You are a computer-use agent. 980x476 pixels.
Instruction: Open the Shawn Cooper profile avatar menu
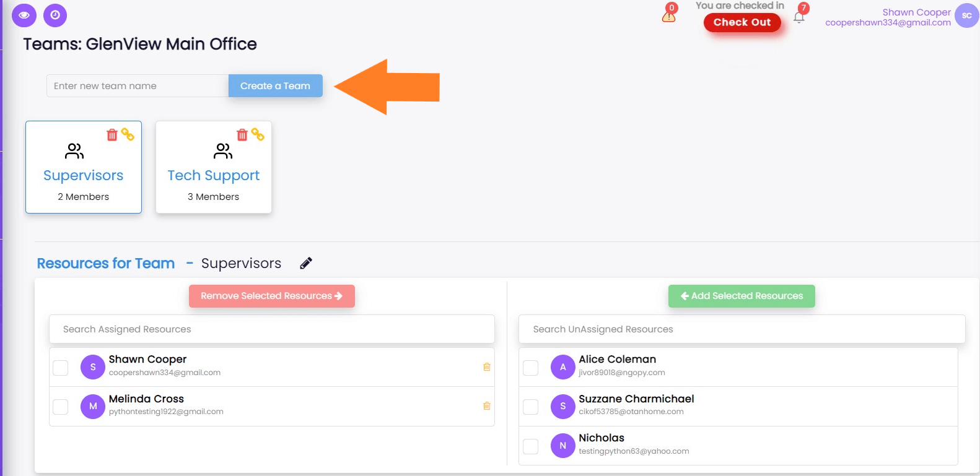point(966,16)
